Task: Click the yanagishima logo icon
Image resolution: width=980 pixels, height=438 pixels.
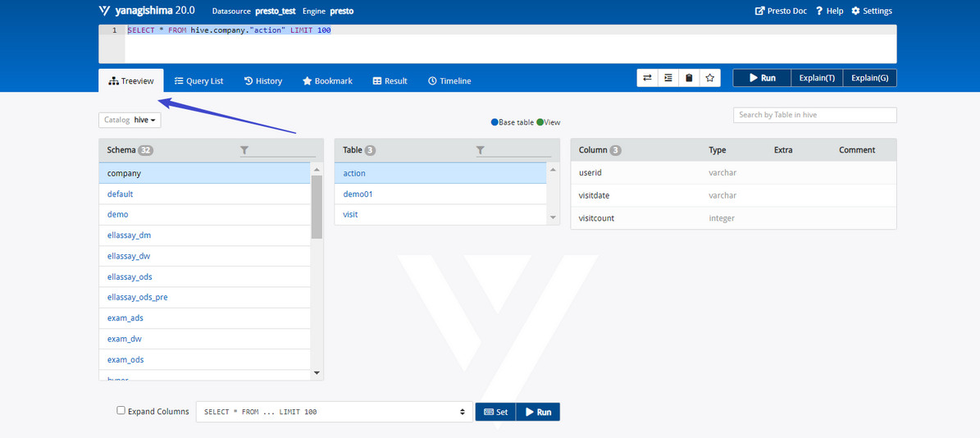Action: tap(105, 11)
